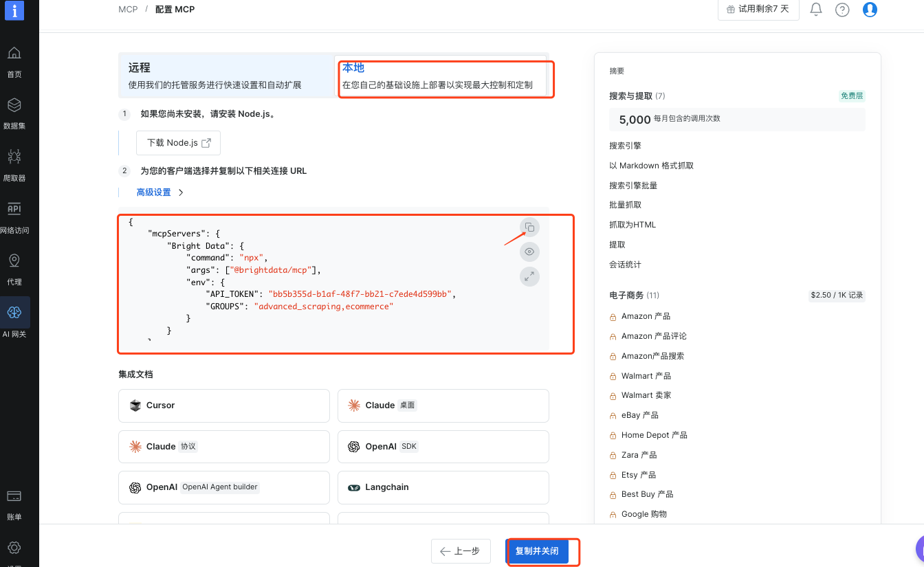Click the $2.50 / 1K 记录 price badge
Image resolution: width=924 pixels, height=567 pixels.
pyautogui.click(x=837, y=296)
